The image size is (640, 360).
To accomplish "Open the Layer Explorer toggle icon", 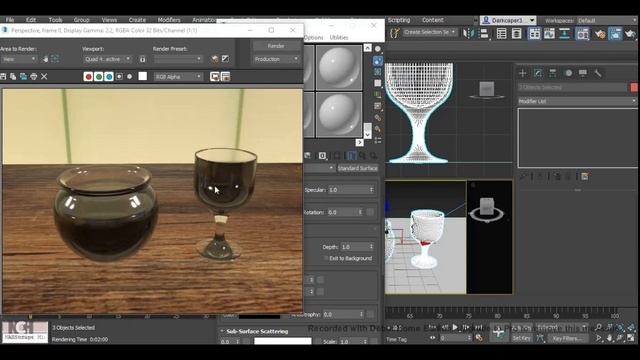I will [x=517, y=33].
